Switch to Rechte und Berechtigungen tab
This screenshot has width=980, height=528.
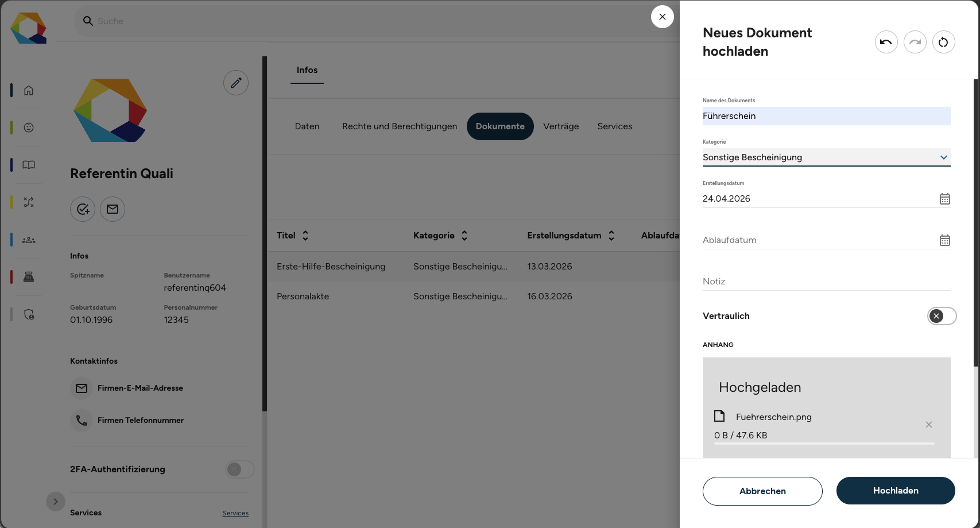[400, 126]
